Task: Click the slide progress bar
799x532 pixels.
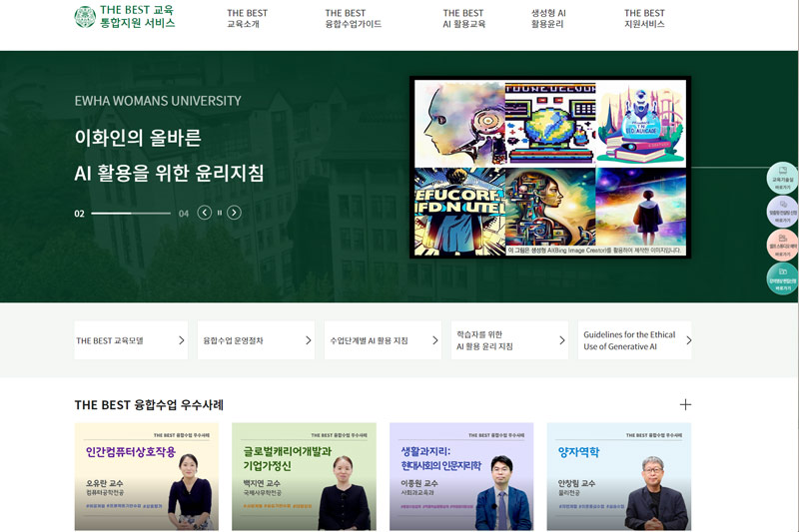Action: [x=131, y=214]
